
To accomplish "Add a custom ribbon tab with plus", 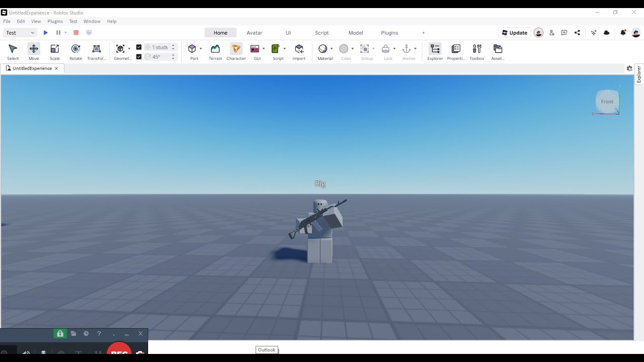I will pos(423,33).
